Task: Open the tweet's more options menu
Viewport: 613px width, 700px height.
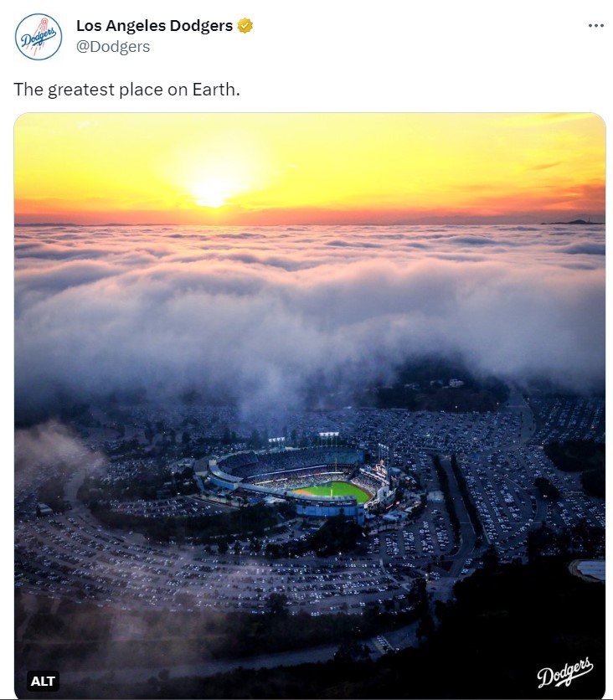Action: tap(595, 26)
